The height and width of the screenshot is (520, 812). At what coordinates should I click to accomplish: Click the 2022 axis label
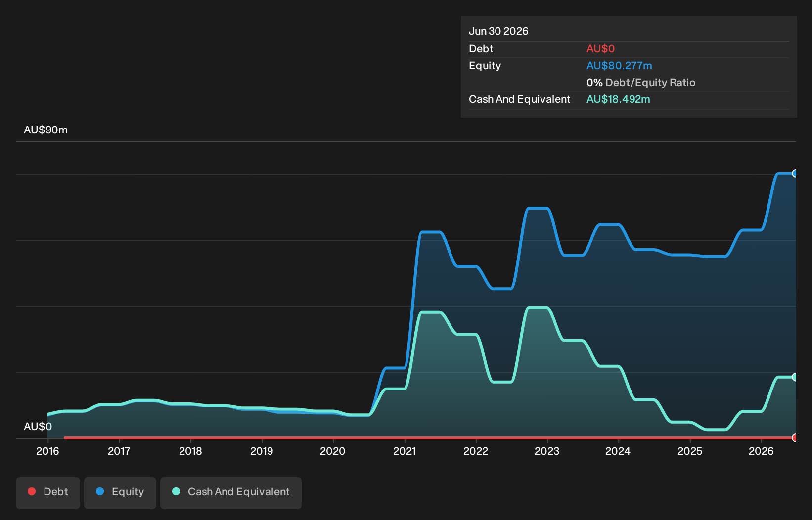point(476,451)
